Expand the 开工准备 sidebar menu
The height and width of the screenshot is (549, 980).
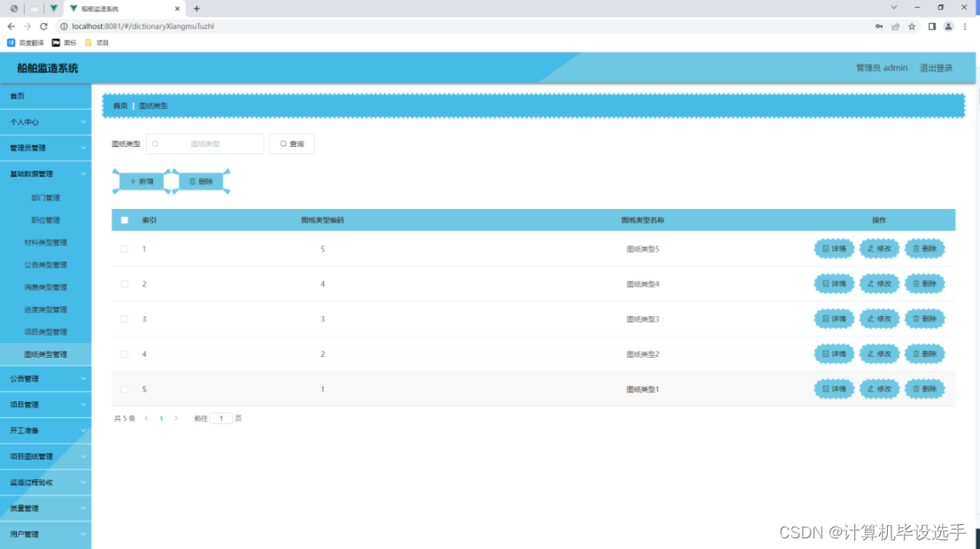click(46, 431)
